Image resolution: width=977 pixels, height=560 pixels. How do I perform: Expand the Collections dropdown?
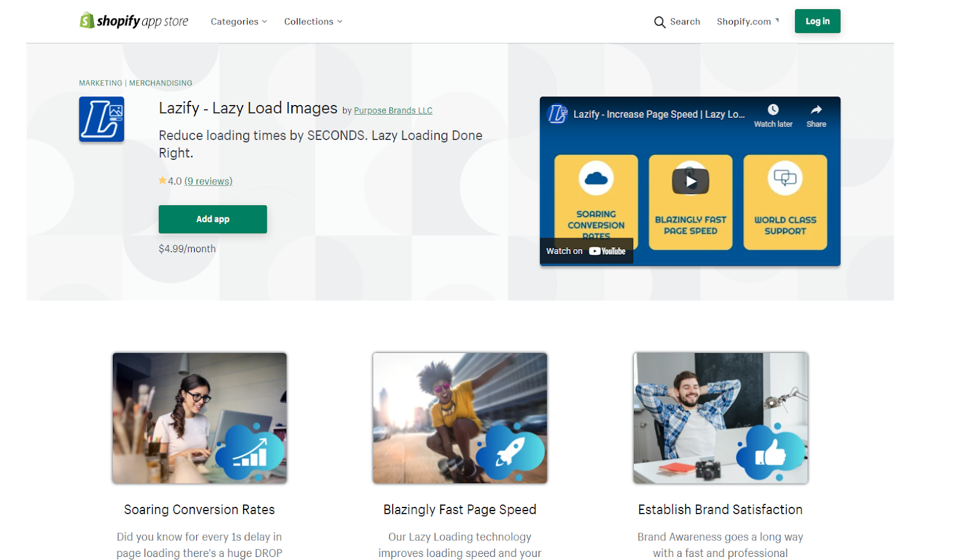pyautogui.click(x=313, y=21)
